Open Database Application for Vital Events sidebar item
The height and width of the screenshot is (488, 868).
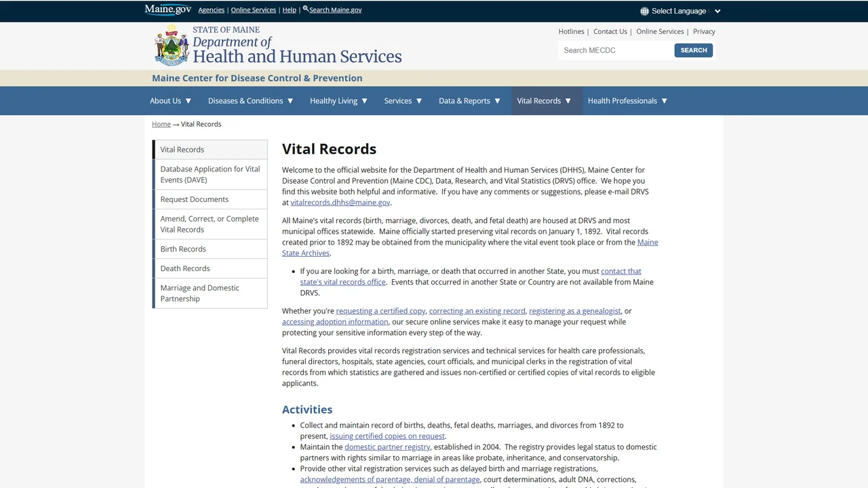pyautogui.click(x=210, y=174)
